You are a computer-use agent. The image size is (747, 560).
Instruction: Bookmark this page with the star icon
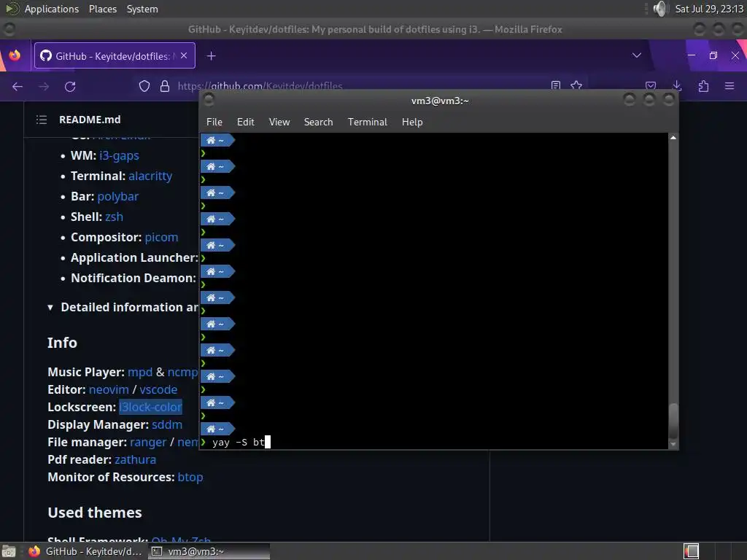[576, 85]
